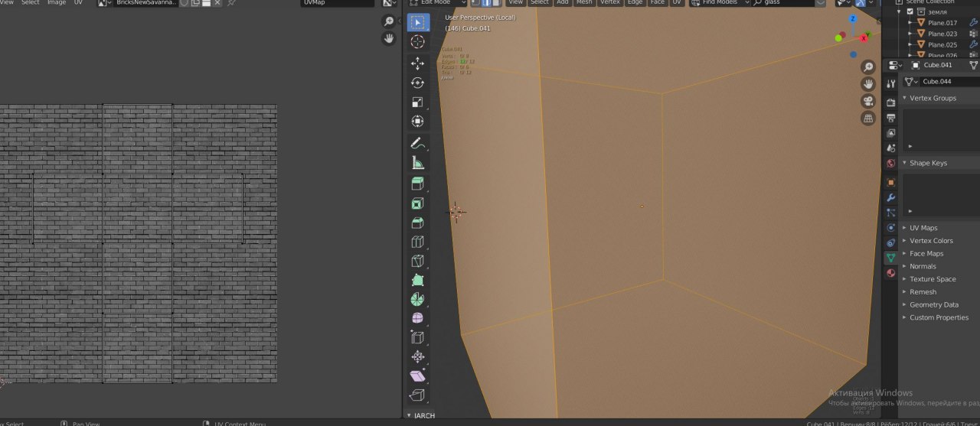
Task: Choose the Transform tool
Action: [x=418, y=121]
